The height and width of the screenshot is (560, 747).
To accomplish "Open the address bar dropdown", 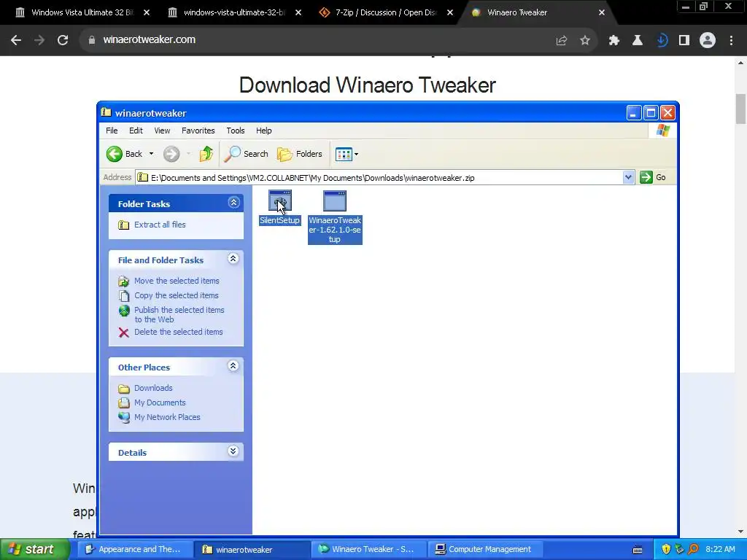I will tap(628, 178).
